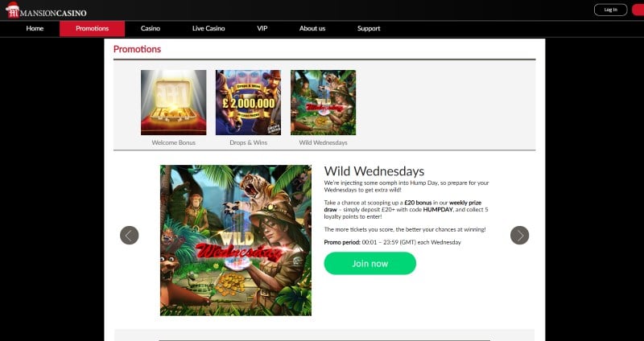Click the large Wild Wednesdays banner image
Viewport: 644px width, 341px height.
coord(236,240)
